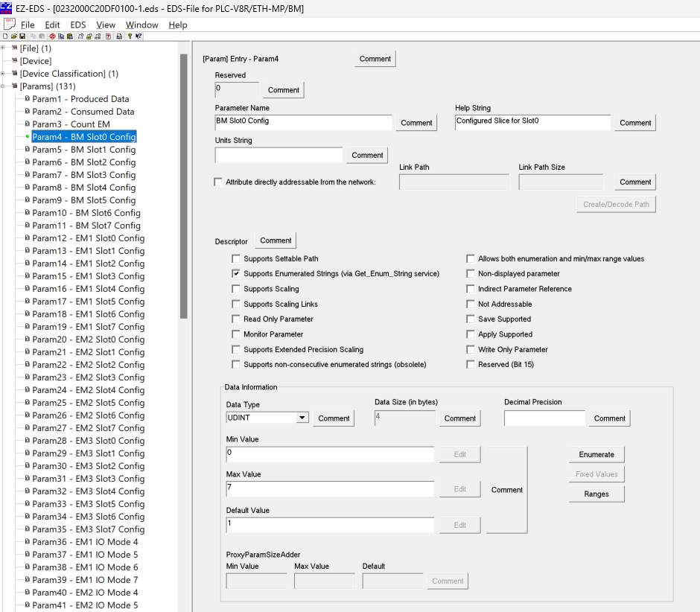Open the Edit menu
The width and height of the screenshot is (700, 612).
click(52, 25)
